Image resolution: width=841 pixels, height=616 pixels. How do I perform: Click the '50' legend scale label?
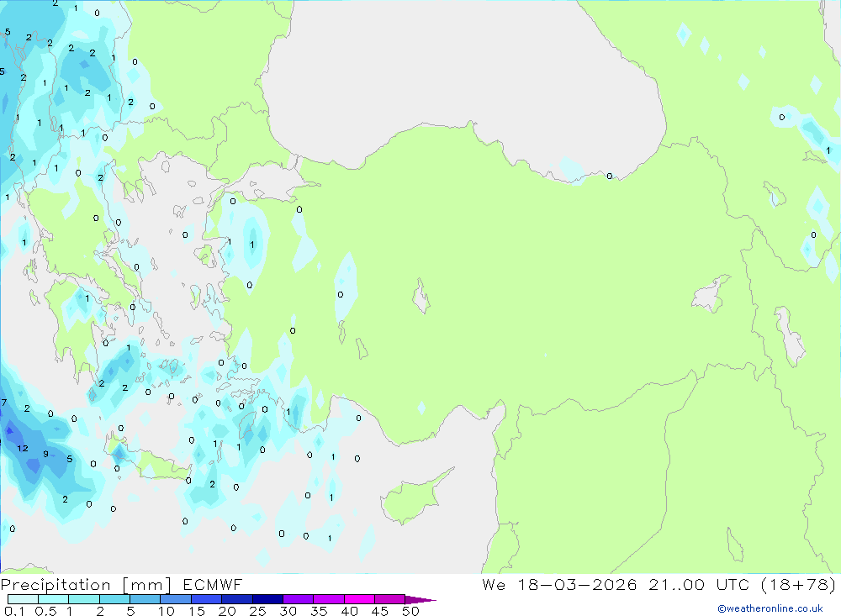(411, 611)
